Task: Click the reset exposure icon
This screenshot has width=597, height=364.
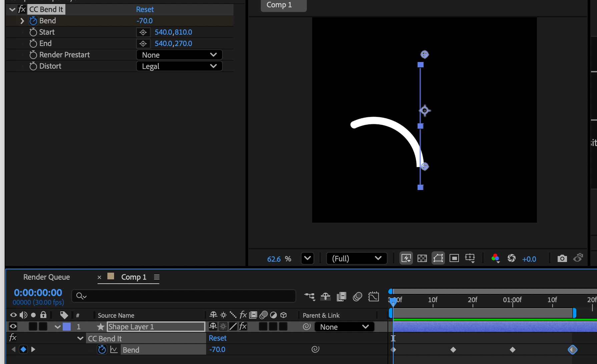Action: 511,258
